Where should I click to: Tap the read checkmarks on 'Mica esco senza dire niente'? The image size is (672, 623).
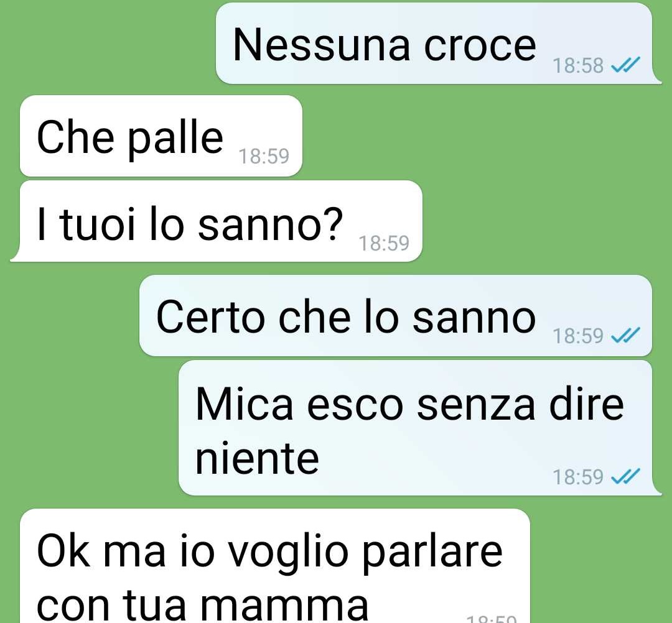pos(625,476)
